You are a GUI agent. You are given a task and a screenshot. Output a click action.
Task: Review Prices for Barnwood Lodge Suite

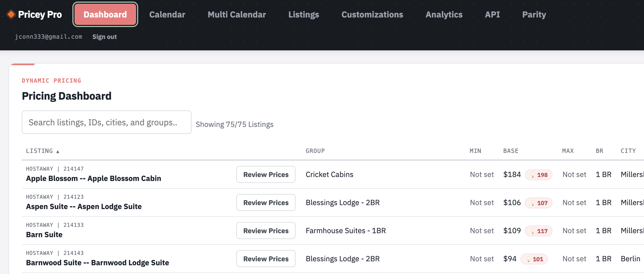click(266, 259)
